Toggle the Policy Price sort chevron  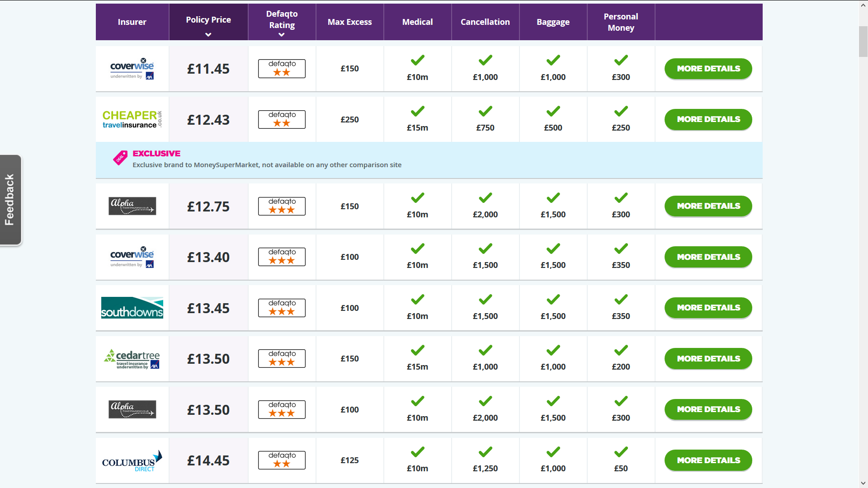point(208,34)
